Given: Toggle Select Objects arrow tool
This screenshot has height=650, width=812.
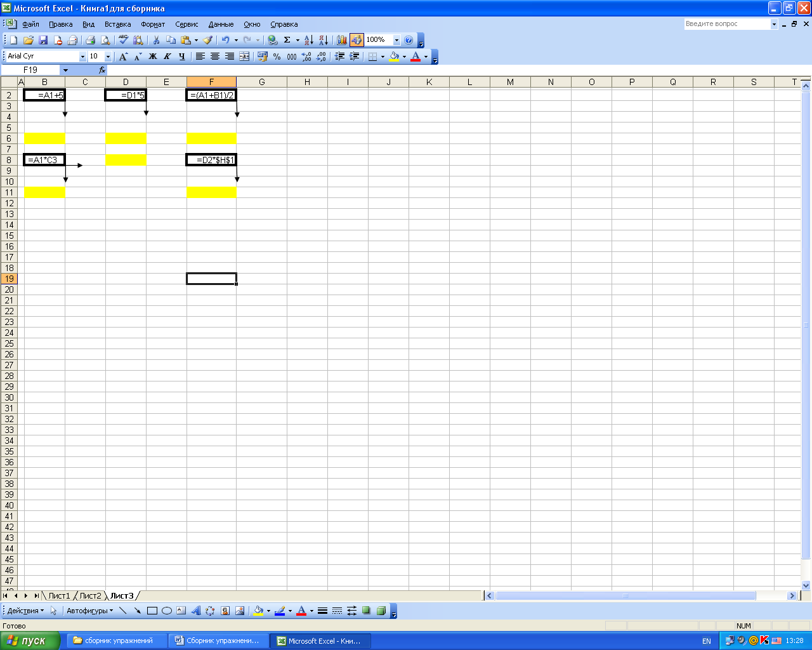Looking at the screenshot, I should coord(54,611).
